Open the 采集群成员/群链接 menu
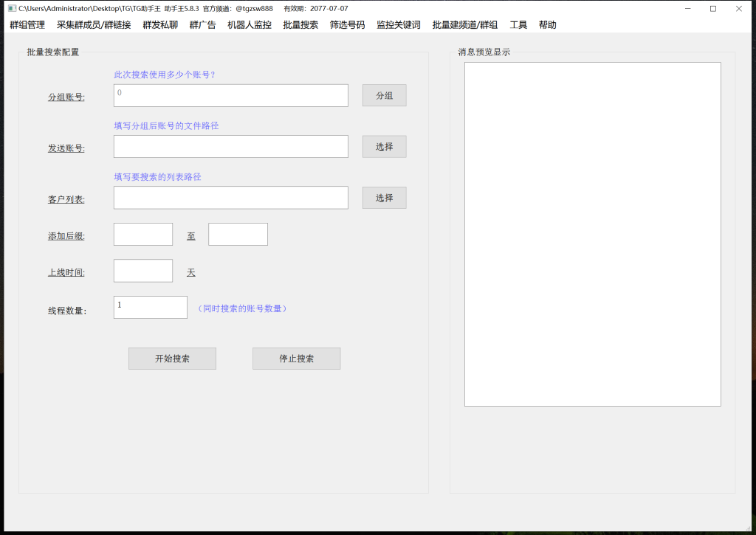 tap(94, 25)
